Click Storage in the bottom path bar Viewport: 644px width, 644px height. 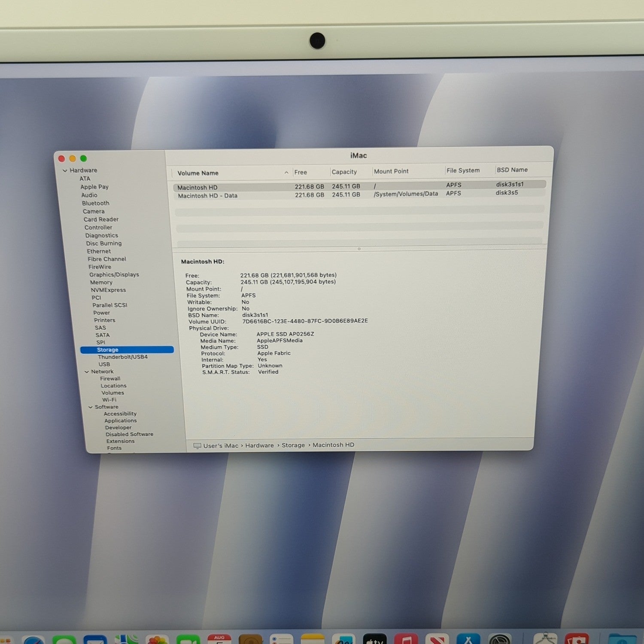pyautogui.click(x=293, y=445)
